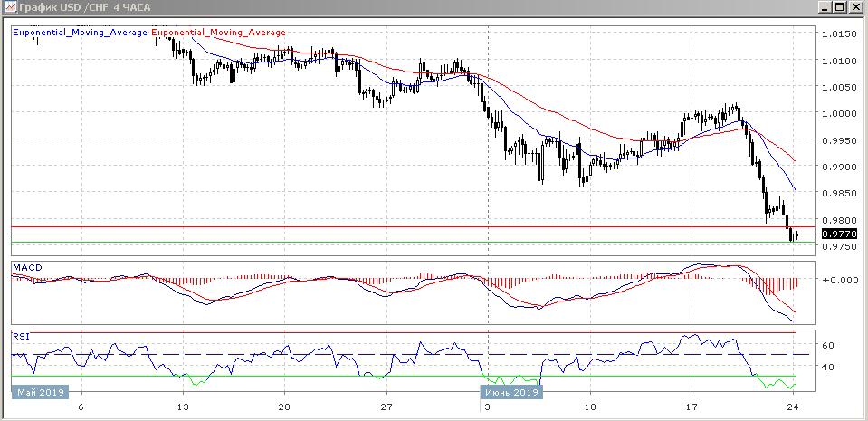Click date 24 on the time axis
Image resolution: width=868 pixels, height=421 pixels.
(x=794, y=408)
